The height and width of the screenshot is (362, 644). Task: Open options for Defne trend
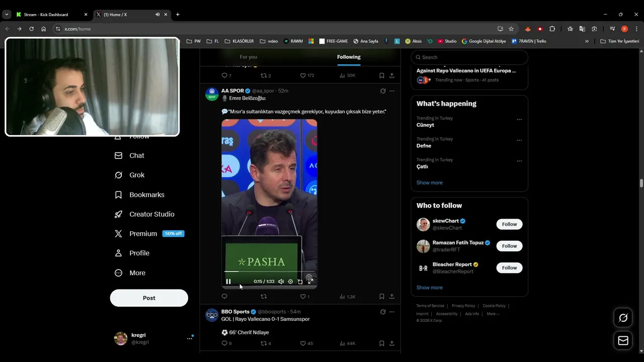(x=519, y=140)
